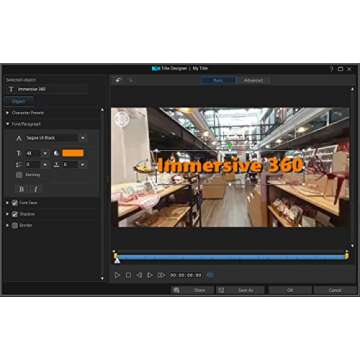Uncheck the Shadow checkbox
This screenshot has height=360, width=360.
[15, 214]
